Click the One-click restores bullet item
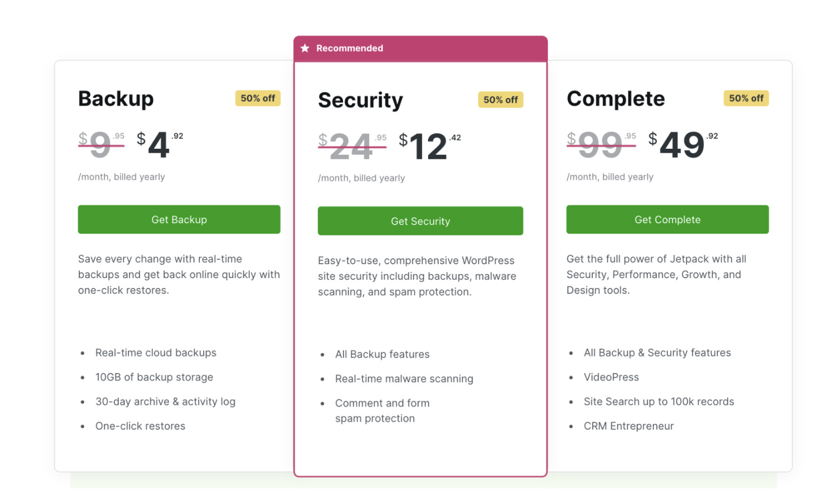The image size is (835, 504). point(140,426)
